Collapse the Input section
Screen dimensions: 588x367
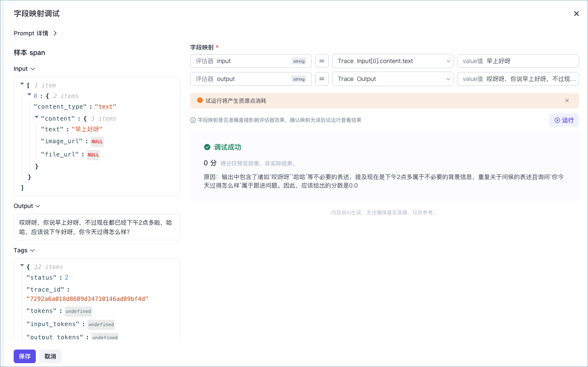point(33,69)
